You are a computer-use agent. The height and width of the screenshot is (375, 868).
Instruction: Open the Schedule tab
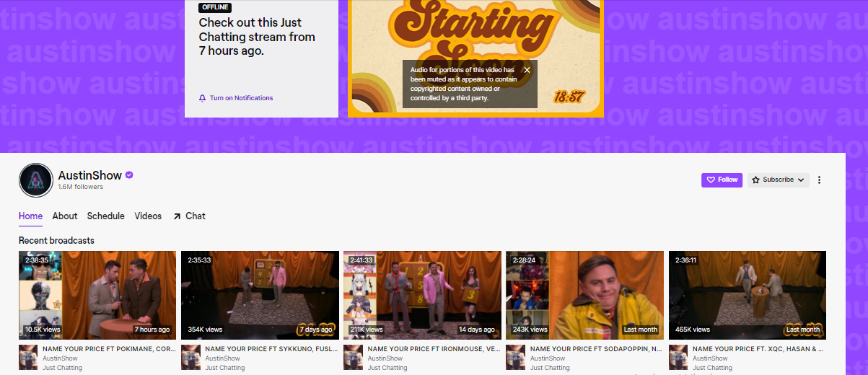coord(106,216)
